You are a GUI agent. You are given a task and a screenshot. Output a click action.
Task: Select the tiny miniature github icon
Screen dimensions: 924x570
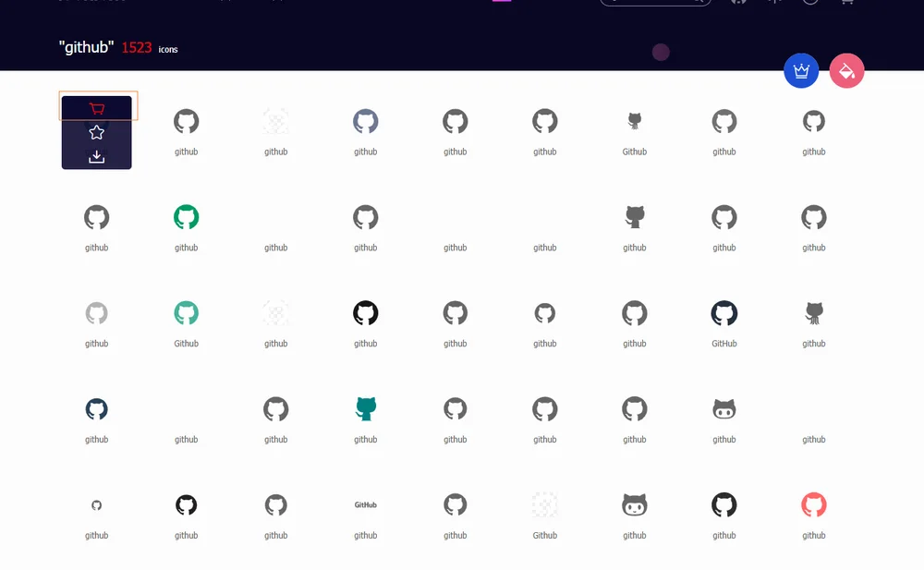[97, 505]
